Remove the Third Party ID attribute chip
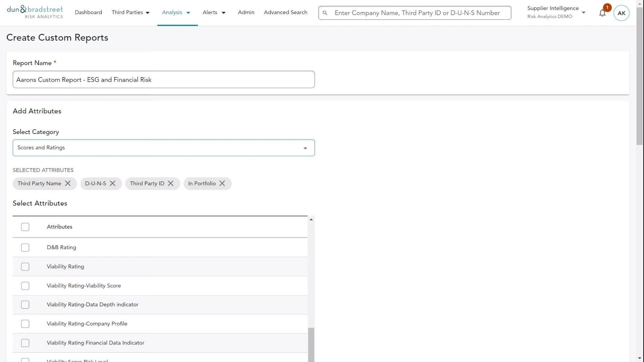 point(171,183)
